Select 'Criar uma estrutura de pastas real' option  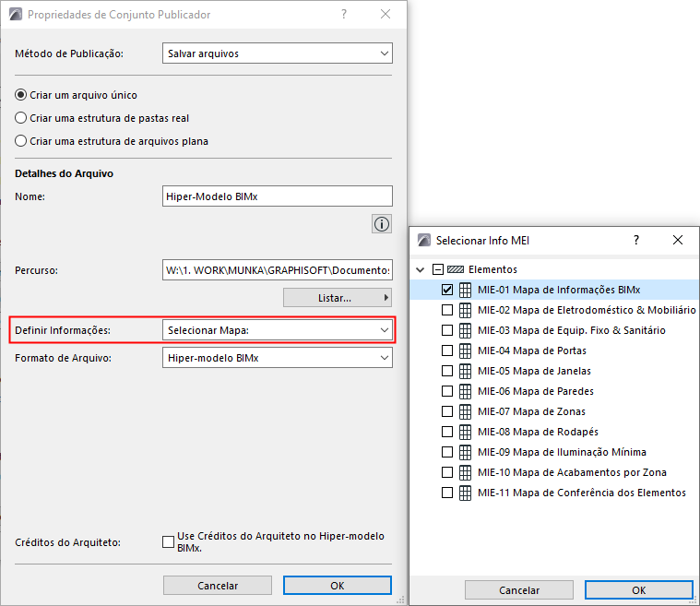click(20, 118)
